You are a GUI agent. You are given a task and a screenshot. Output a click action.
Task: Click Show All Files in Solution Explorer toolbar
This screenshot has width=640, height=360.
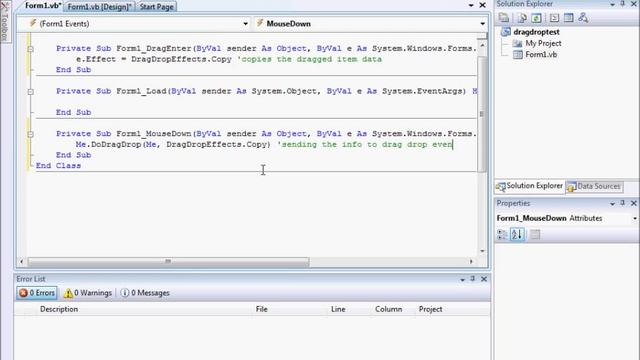coord(522,18)
